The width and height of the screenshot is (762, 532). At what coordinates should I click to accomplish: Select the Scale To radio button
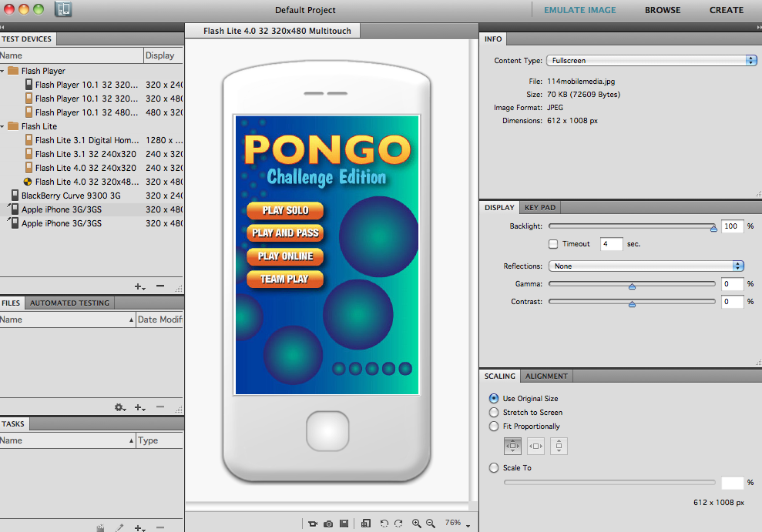[x=494, y=467]
